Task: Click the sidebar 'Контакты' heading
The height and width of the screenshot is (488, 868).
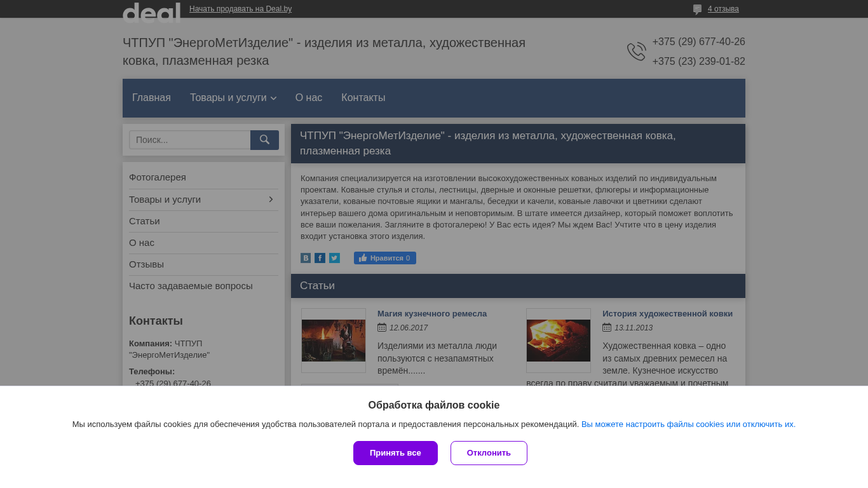Action: click(156, 321)
